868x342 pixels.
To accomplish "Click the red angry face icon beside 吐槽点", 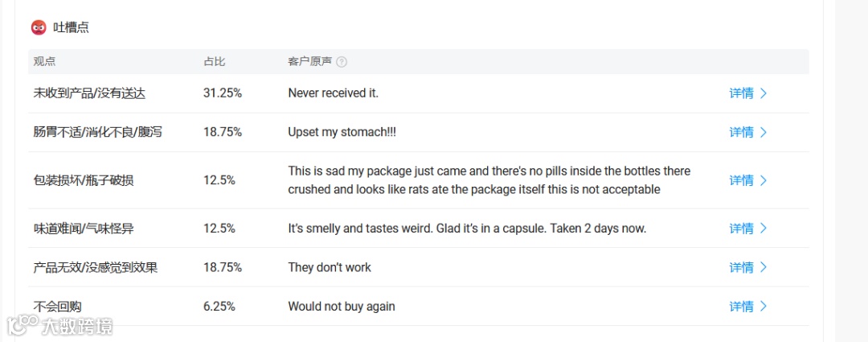I will 39,27.
